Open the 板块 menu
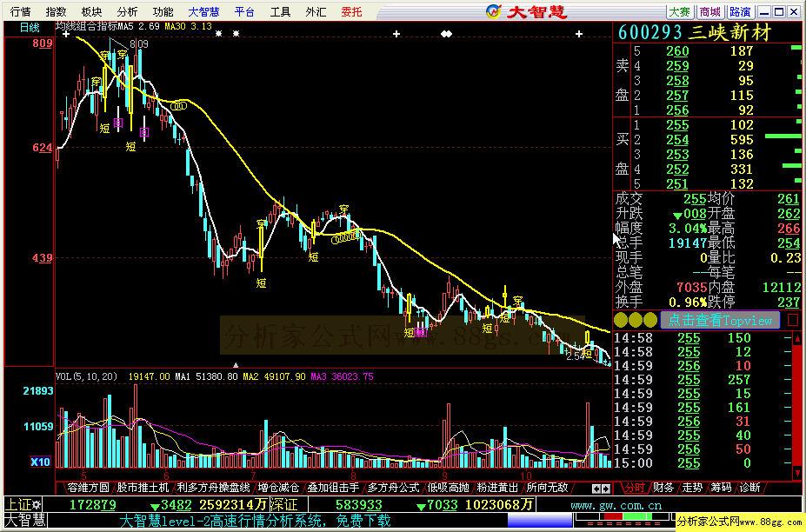Image resolution: width=806 pixels, height=532 pixels. [91, 11]
